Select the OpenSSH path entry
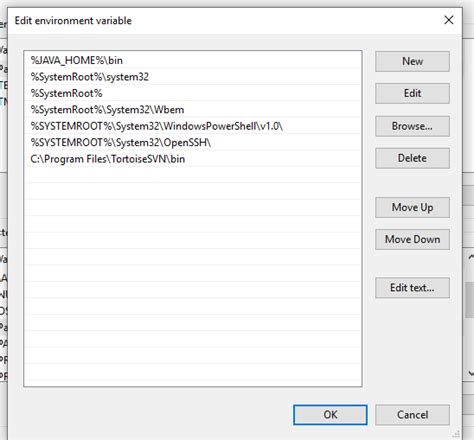The image size is (474, 440). pos(193,142)
